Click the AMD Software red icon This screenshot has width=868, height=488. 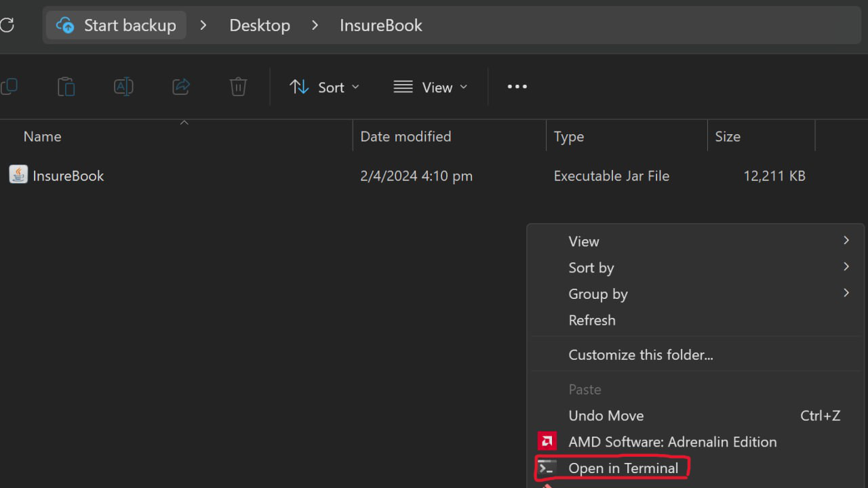click(547, 442)
